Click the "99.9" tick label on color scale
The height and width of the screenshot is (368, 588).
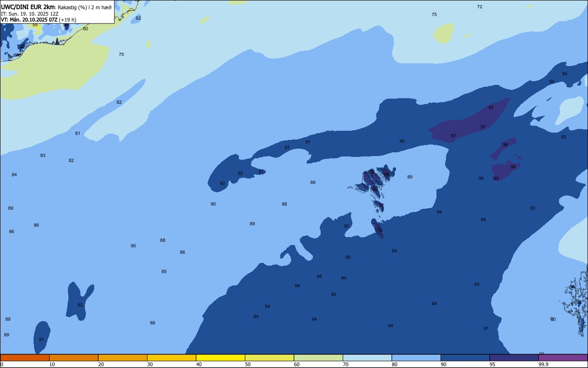tap(543, 364)
